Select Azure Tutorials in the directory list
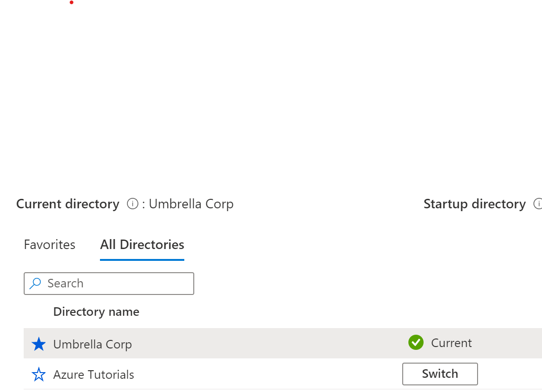This screenshot has height=392, width=542. (x=93, y=375)
